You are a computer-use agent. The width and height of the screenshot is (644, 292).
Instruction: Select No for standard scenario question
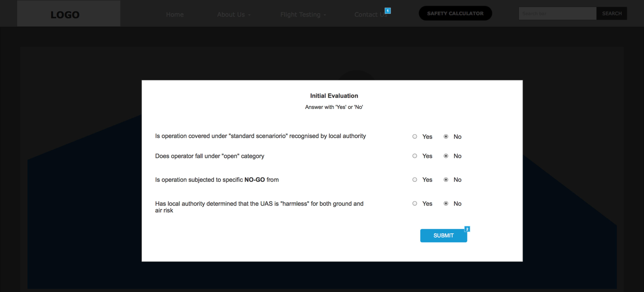pos(446,136)
